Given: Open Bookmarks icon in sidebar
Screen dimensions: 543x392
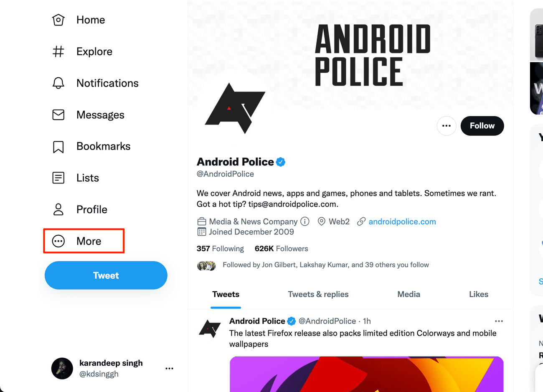Looking at the screenshot, I should coord(58,147).
